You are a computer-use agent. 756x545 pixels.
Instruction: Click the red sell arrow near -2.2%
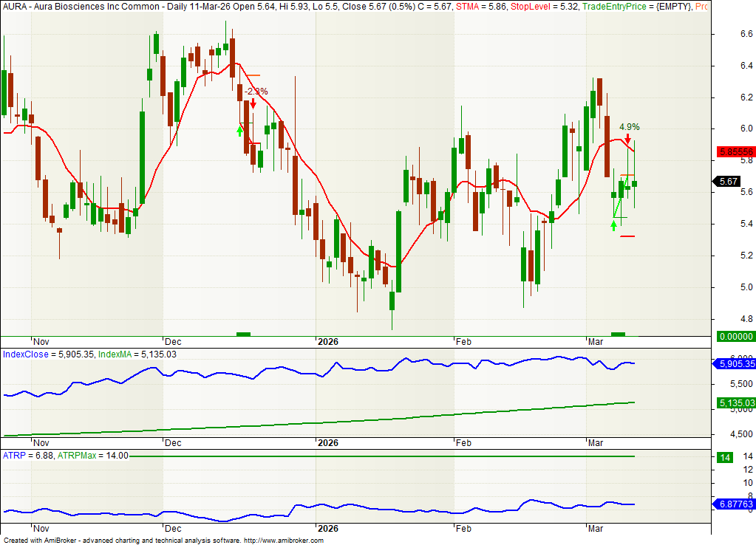pos(253,103)
